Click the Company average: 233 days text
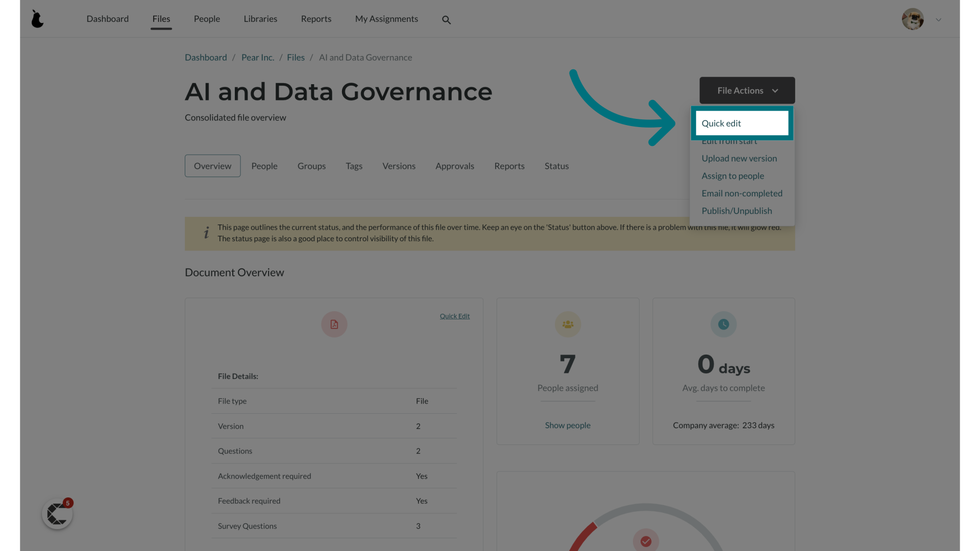Screen dimensions: 980x551 pos(723,425)
